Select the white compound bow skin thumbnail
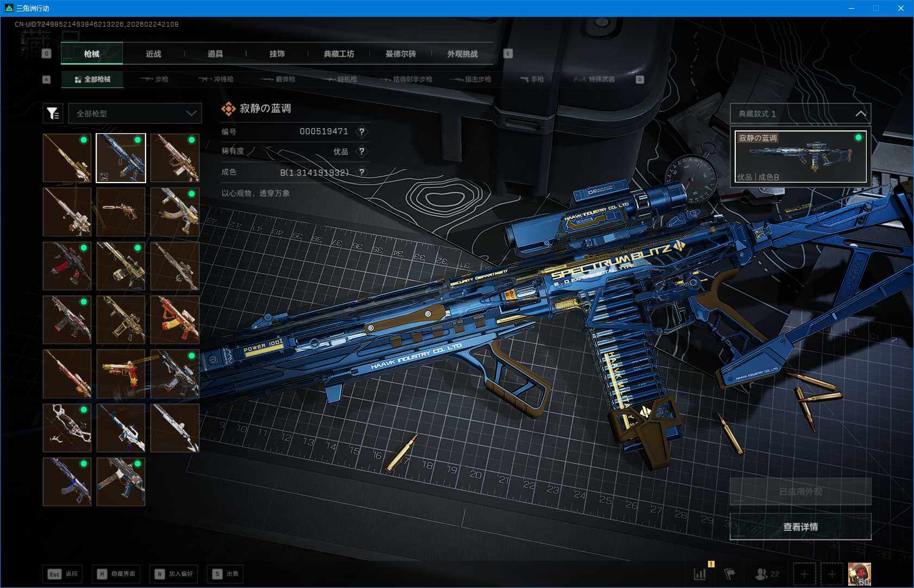The width and height of the screenshot is (914, 588). coord(67,428)
